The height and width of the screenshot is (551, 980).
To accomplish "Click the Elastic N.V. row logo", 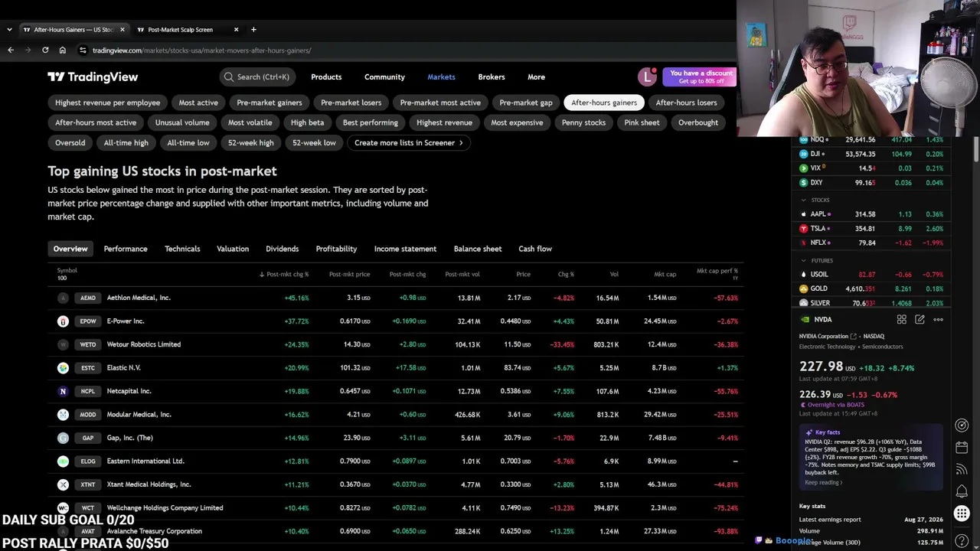I will pyautogui.click(x=63, y=368).
